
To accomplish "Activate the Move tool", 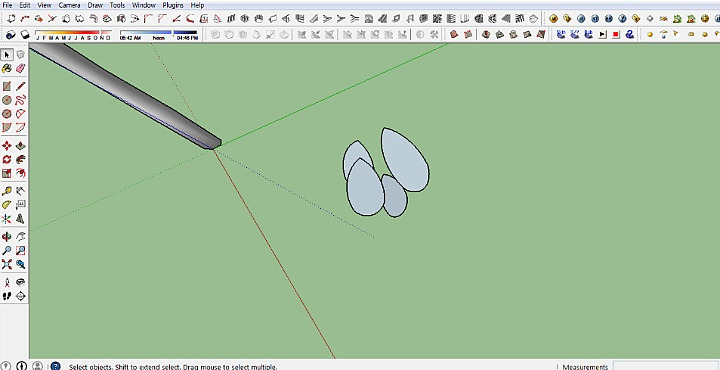I will tap(7, 146).
